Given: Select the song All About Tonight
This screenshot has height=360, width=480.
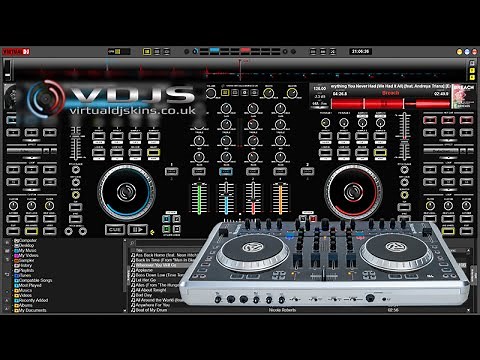Looking at the screenshot, I should pos(151,290).
